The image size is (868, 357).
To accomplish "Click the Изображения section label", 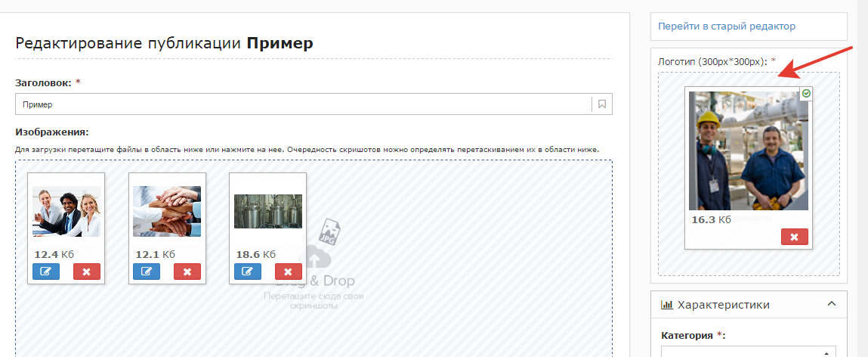I will [x=52, y=132].
